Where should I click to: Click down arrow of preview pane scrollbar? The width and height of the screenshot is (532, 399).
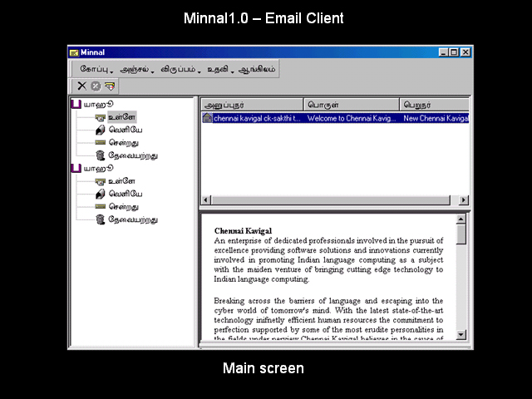click(x=461, y=334)
